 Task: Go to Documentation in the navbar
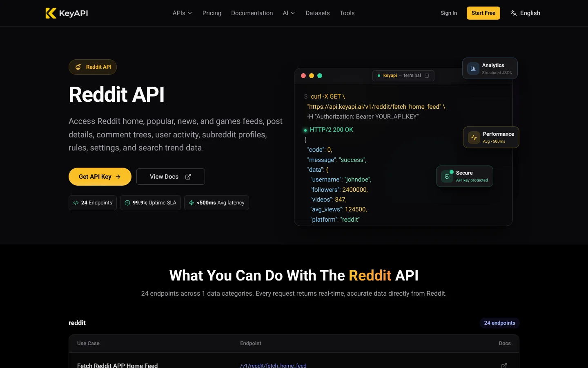point(252,13)
